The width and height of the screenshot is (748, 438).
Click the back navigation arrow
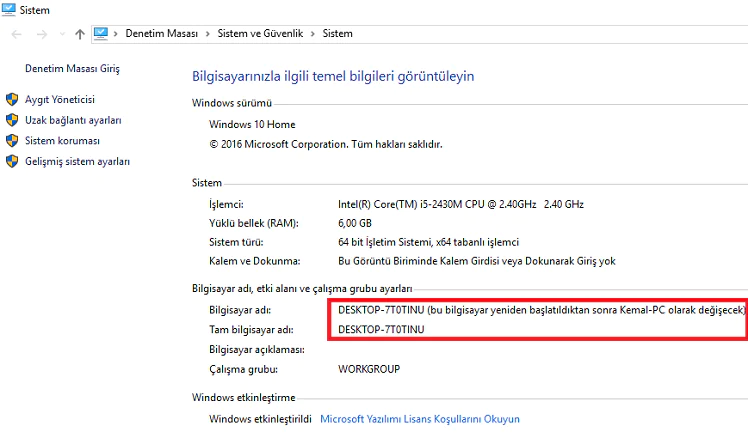point(16,33)
